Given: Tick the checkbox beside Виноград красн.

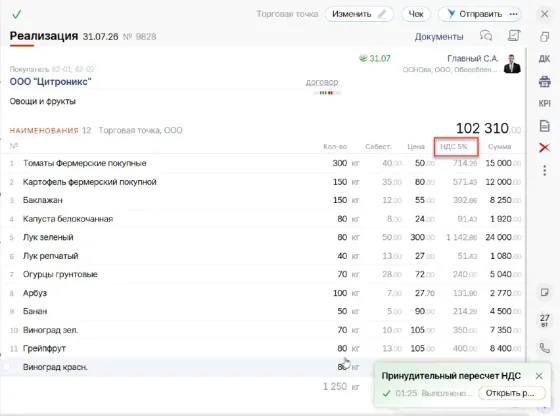Looking at the screenshot, I should click(8, 367).
